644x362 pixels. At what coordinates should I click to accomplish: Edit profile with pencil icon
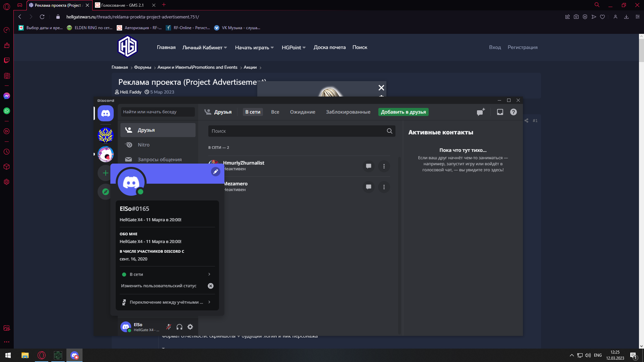point(216,172)
